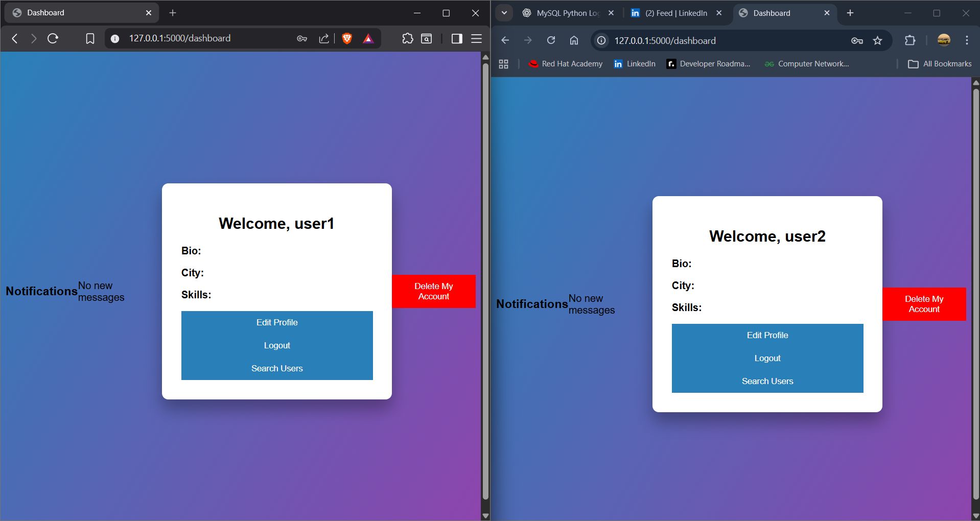This screenshot has width=980, height=521.
Task: Click the bookmark icon in Brave toolbar
Action: (x=90, y=38)
